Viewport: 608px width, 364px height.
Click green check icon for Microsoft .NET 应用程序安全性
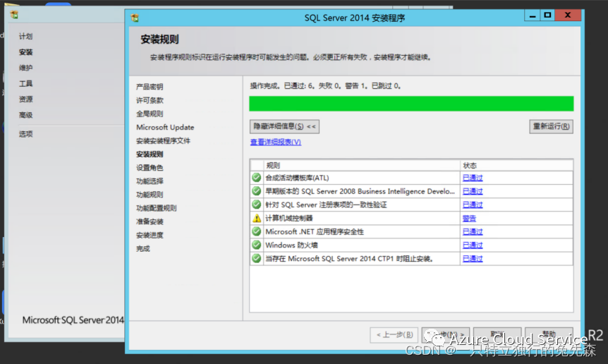click(x=256, y=232)
